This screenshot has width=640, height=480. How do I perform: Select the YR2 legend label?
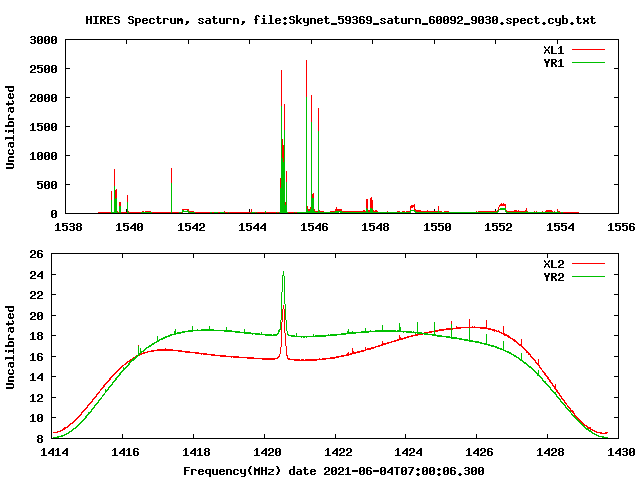coord(554,277)
